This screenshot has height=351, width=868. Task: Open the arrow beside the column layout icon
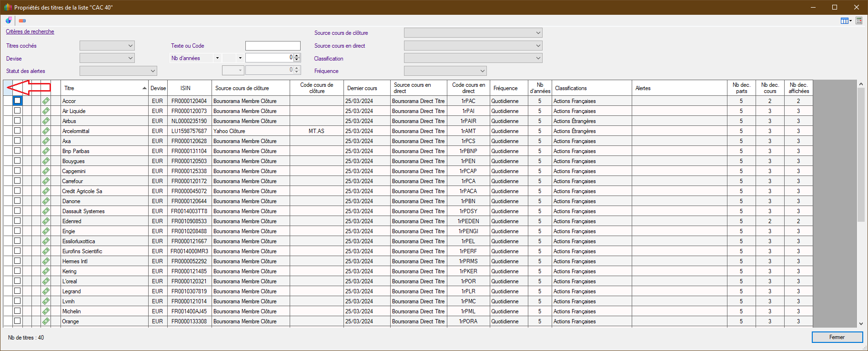tap(851, 21)
